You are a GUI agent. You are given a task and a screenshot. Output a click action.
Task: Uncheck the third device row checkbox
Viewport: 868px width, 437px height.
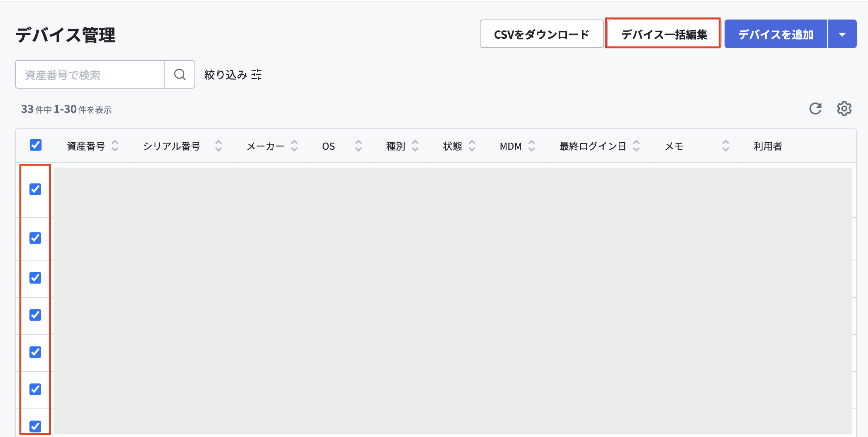coord(35,278)
